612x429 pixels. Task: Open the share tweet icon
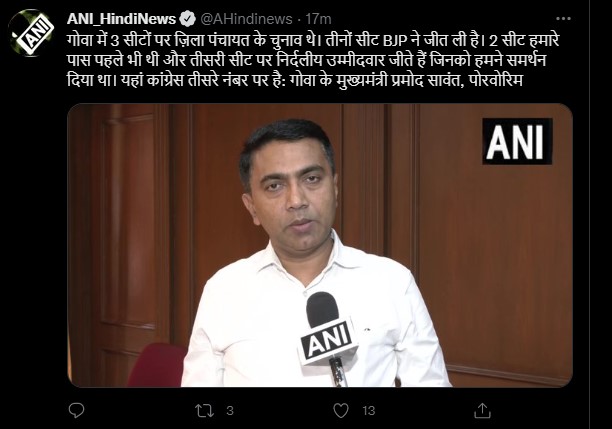482,410
